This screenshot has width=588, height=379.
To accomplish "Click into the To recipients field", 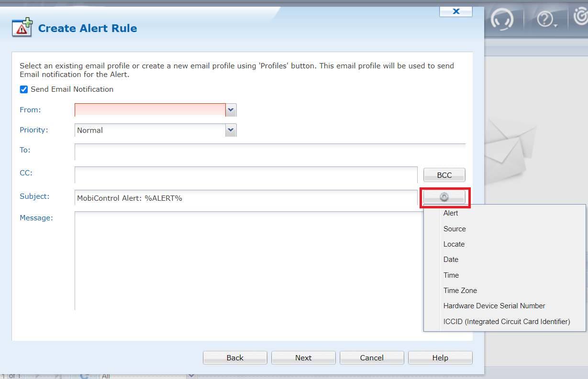I will click(270, 152).
